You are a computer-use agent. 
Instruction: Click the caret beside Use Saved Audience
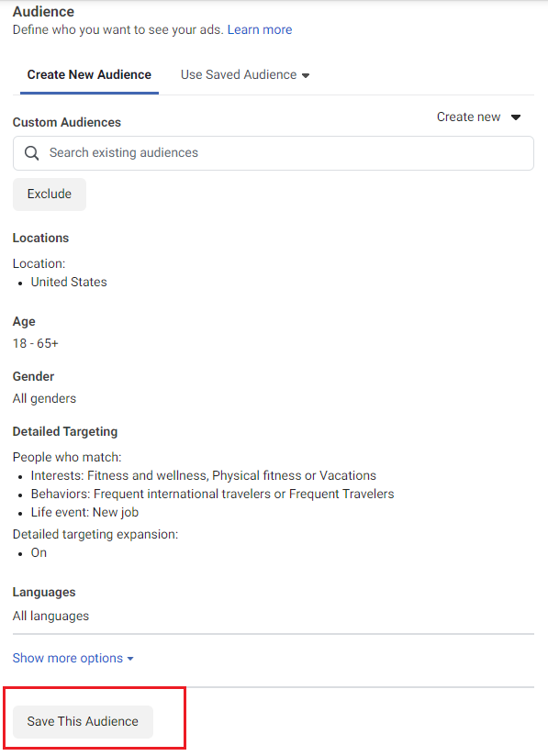tap(306, 76)
